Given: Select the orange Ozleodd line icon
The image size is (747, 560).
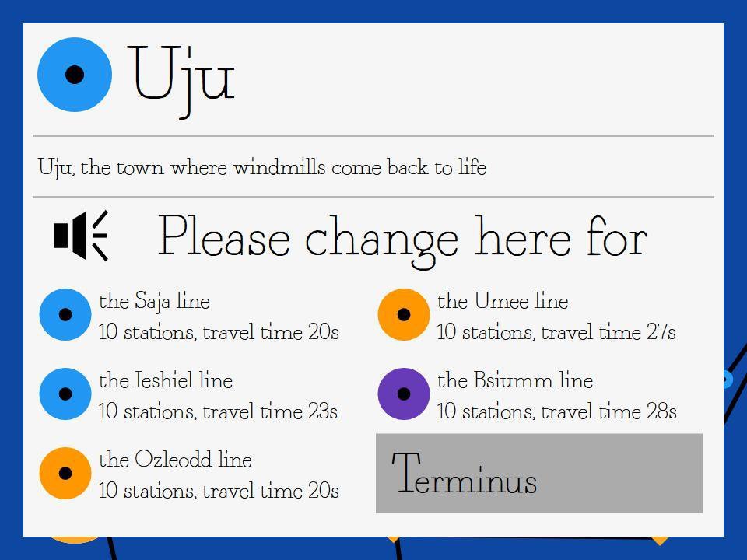Looking at the screenshot, I should [65, 473].
